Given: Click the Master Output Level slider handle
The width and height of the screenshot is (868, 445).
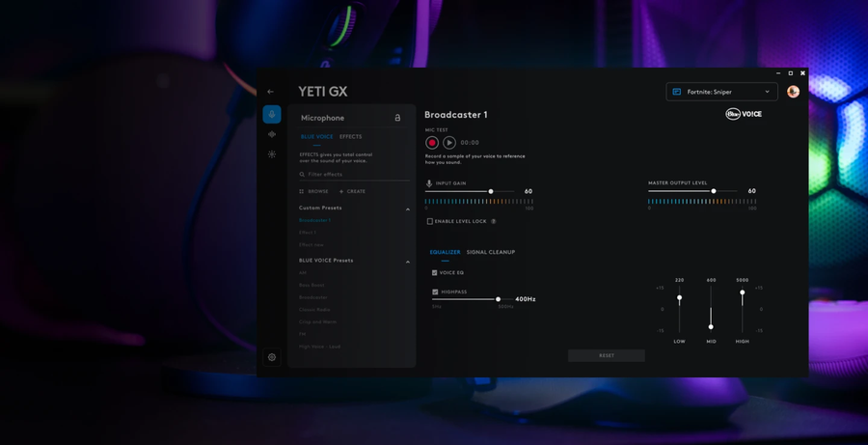Looking at the screenshot, I should point(714,191).
